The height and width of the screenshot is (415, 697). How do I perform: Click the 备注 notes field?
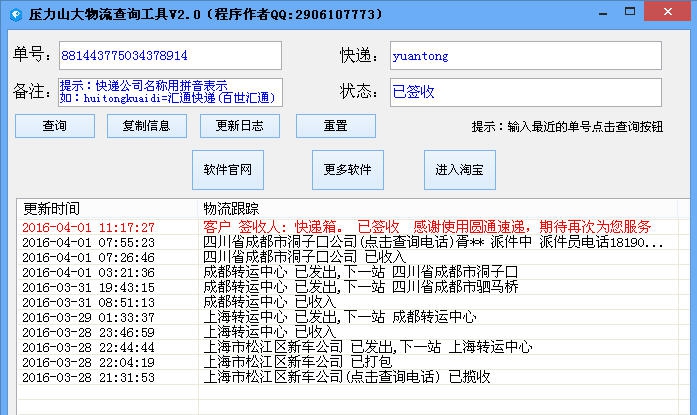pos(170,92)
